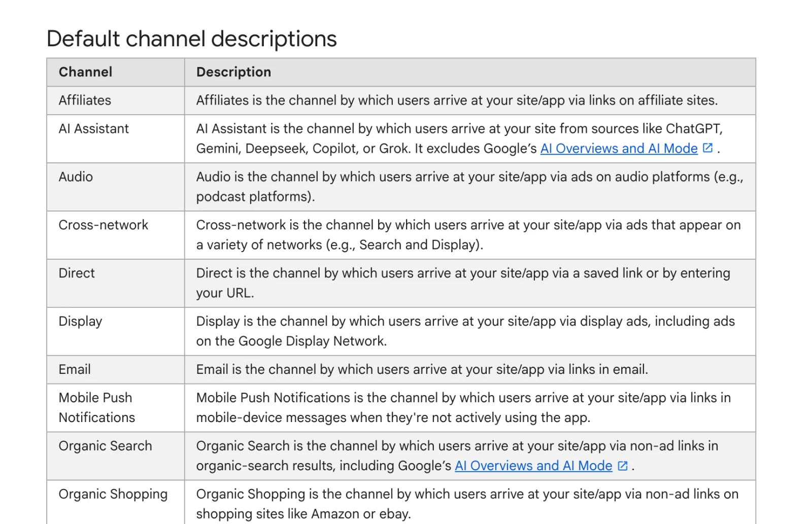The width and height of the screenshot is (812, 524).
Task: Open AI Overviews link in AI Assistant row
Action: (619, 148)
